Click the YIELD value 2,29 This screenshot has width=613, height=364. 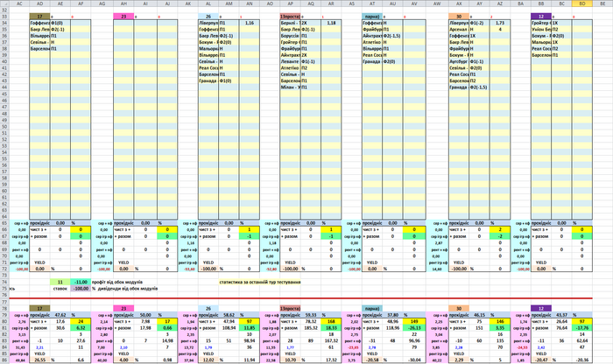[459, 360]
